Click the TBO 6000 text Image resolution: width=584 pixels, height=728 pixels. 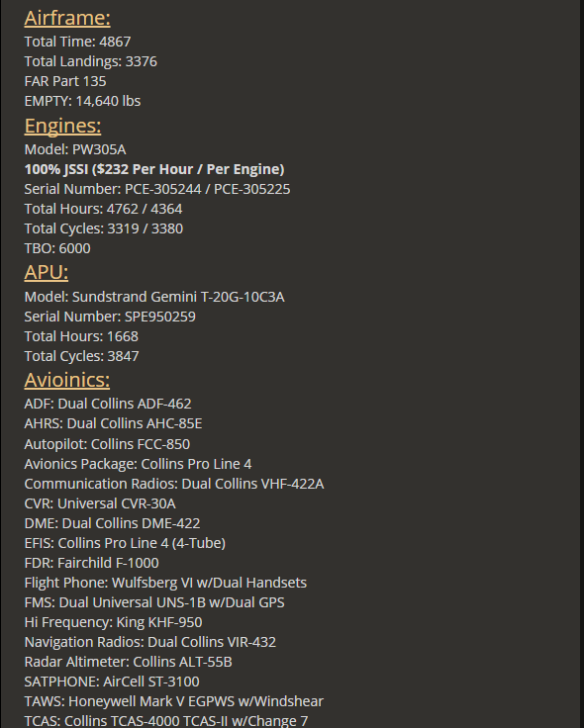pyautogui.click(x=57, y=248)
